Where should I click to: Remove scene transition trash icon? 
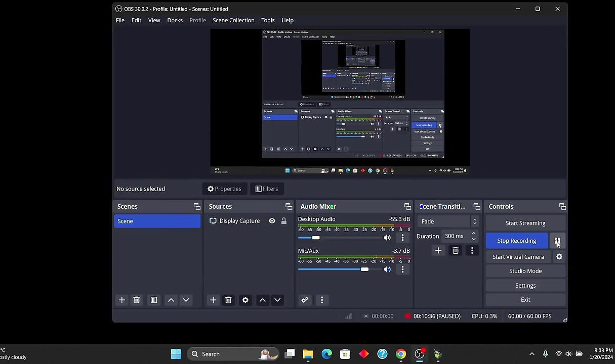click(456, 250)
